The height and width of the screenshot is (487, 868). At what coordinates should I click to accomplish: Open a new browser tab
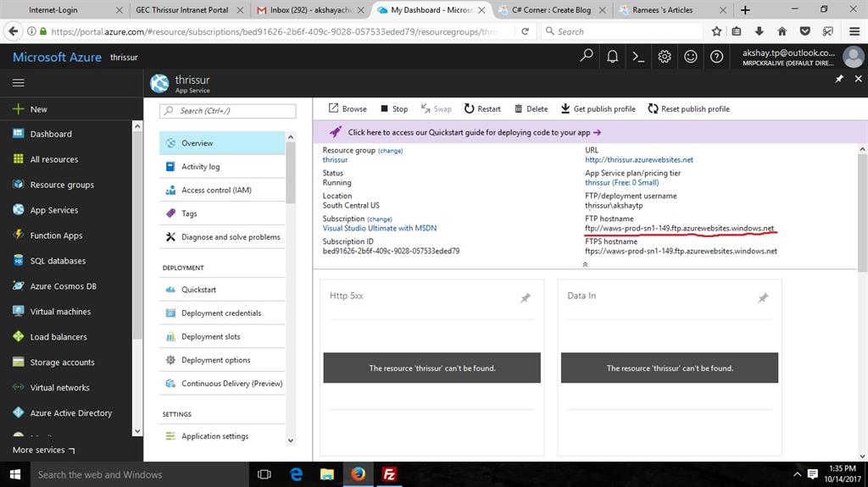coord(745,10)
